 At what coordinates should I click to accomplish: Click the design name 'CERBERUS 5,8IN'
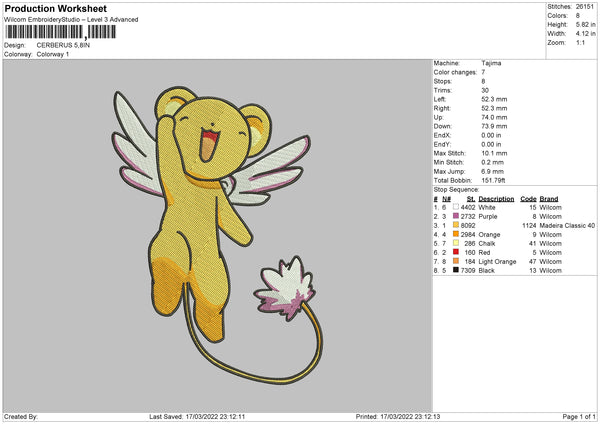click(63, 45)
